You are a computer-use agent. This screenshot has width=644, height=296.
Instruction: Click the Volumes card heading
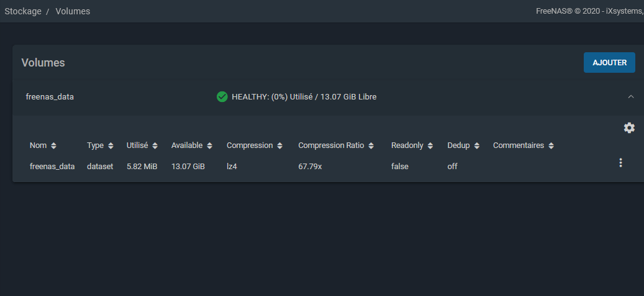pos(43,63)
